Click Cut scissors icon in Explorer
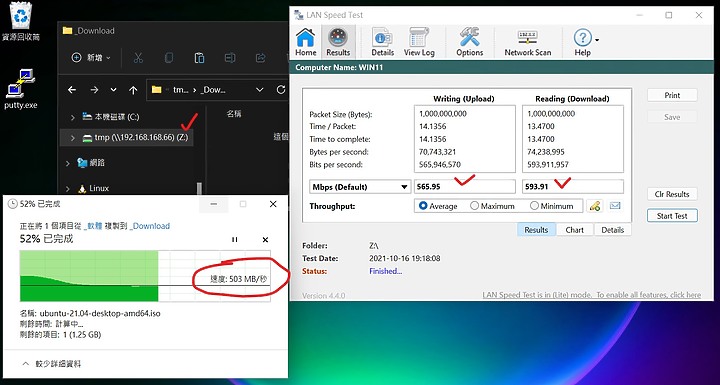The image size is (720, 385). [138, 58]
